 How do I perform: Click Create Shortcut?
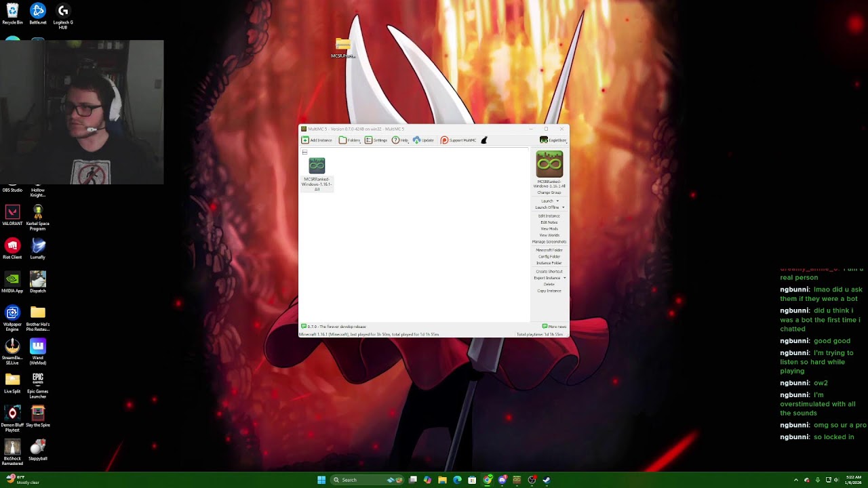pyautogui.click(x=549, y=272)
